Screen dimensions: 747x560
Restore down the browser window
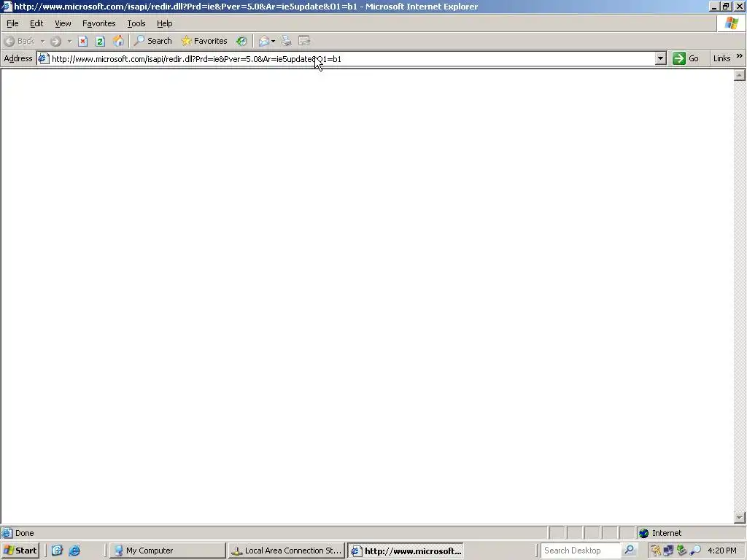point(726,6)
